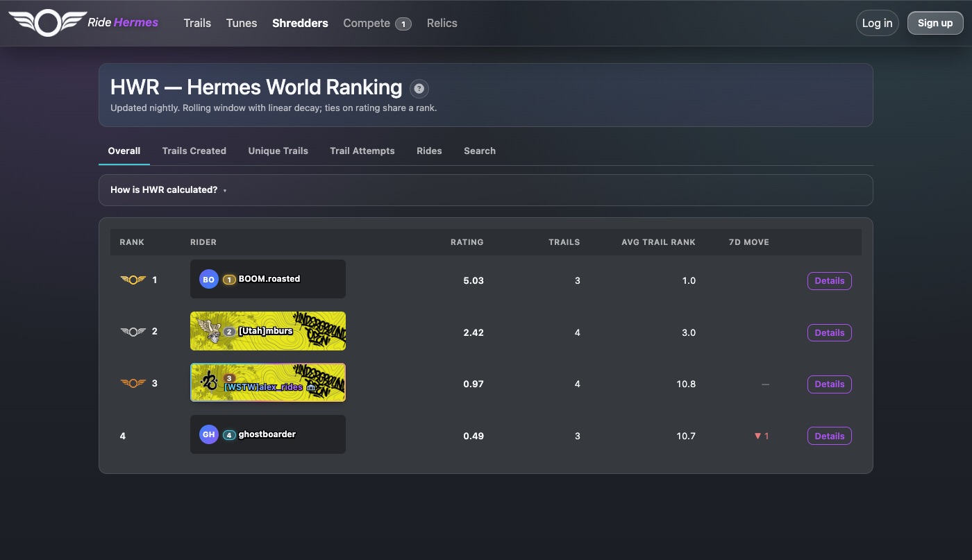The height and width of the screenshot is (560, 972).
Task: Click the GH avatar of ghostboarder
Action: point(209,435)
